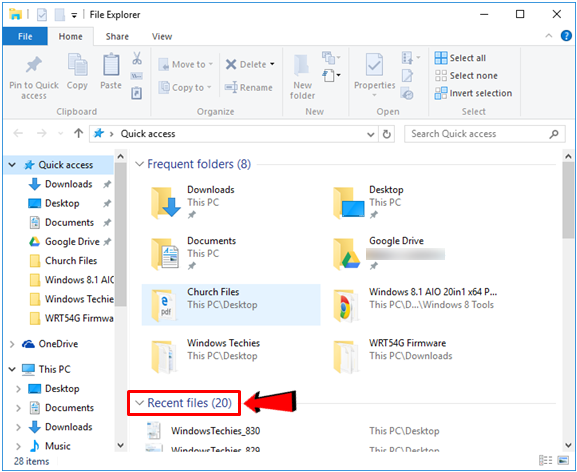Open the Downloads folder icon in Frequent folders
Viewport: 577px width, 472px height.
[165, 203]
